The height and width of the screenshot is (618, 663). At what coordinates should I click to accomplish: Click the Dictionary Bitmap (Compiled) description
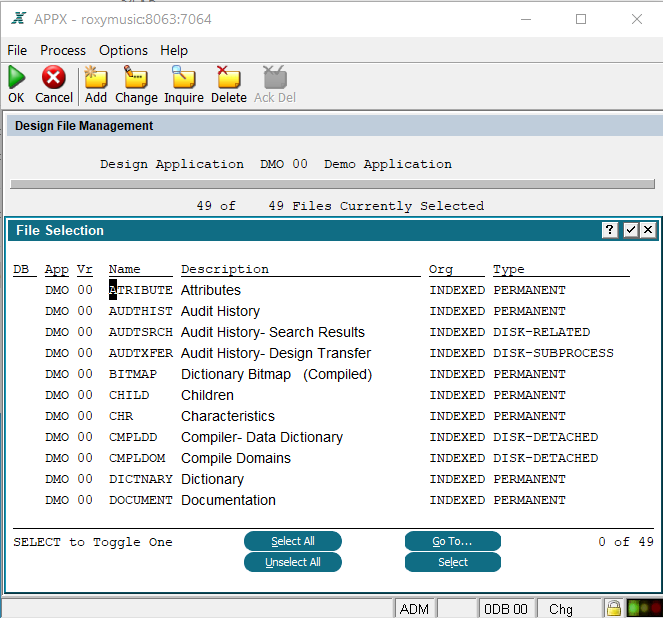click(277, 375)
